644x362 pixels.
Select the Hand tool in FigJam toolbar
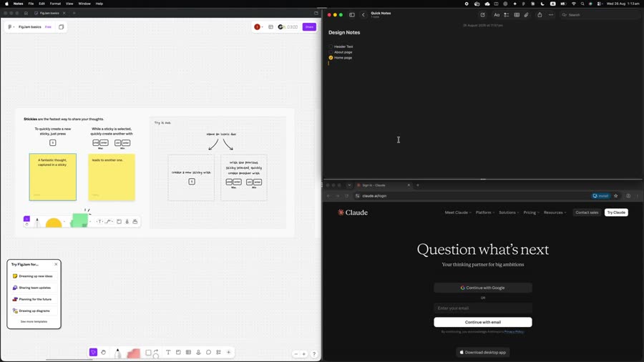pos(104,352)
